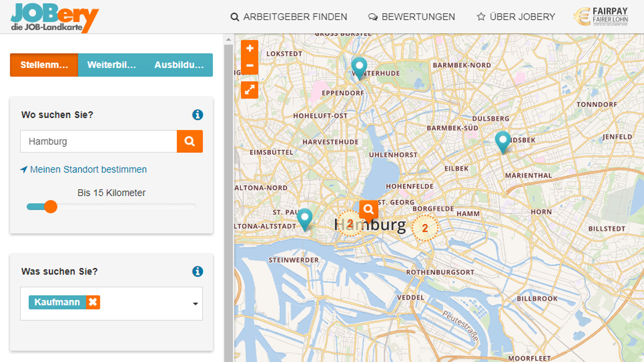Switch to the Weiterbildung tab
The height and width of the screenshot is (362, 644).
[111, 65]
